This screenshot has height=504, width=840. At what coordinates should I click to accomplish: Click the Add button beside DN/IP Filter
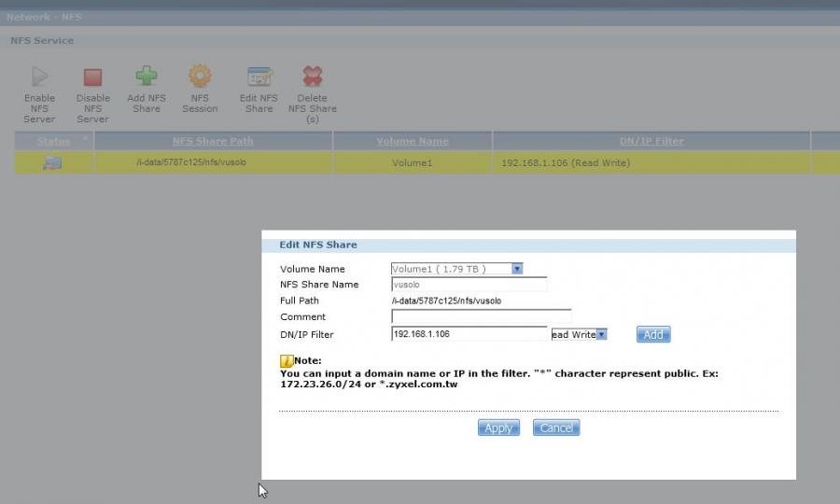click(x=653, y=334)
